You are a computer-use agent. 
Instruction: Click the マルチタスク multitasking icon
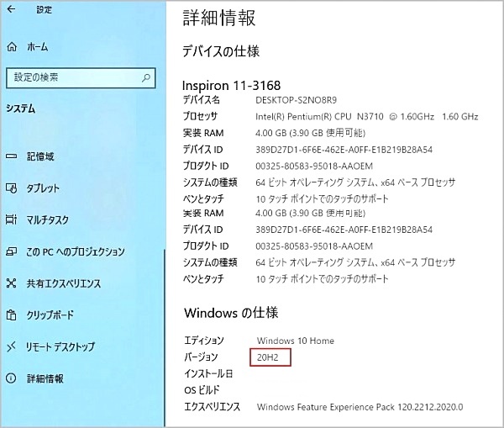click(x=11, y=219)
